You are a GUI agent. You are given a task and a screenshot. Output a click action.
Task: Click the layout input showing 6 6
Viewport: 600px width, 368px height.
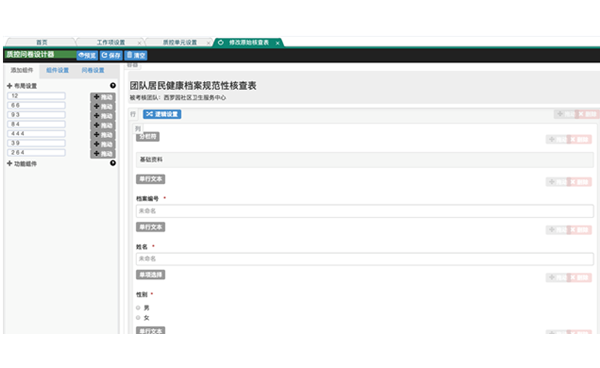(36, 105)
